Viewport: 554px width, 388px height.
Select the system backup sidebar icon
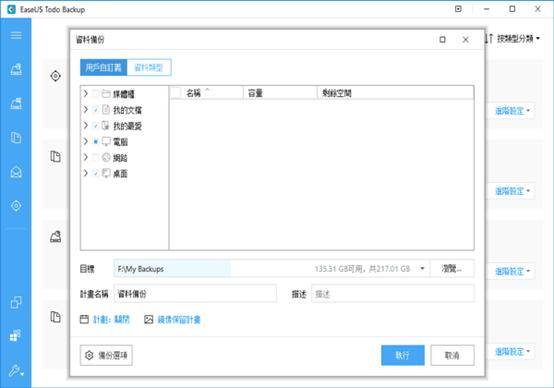click(16, 103)
